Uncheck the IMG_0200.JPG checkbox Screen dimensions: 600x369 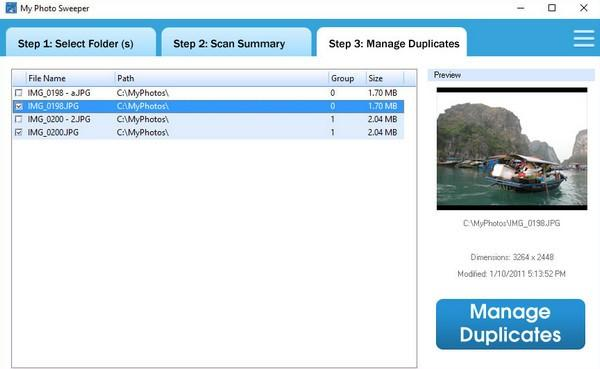click(18, 132)
